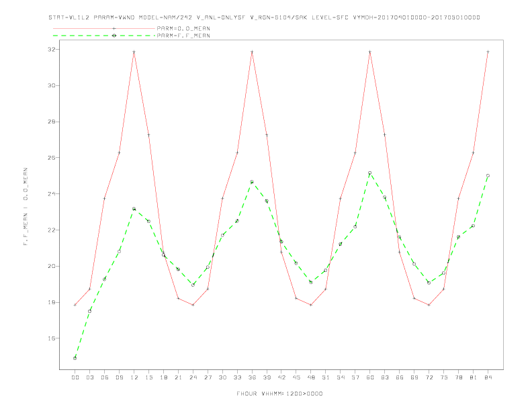Click the green circle peak at hour 36
The image size is (532, 411).
(252, 182)
